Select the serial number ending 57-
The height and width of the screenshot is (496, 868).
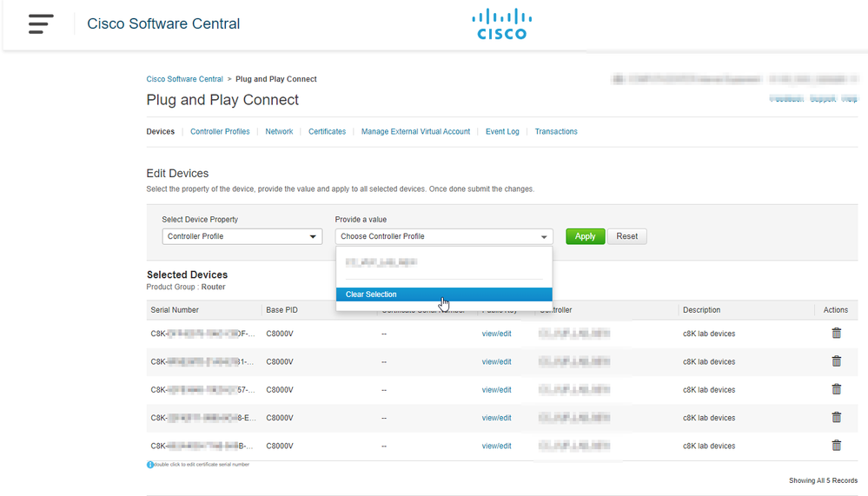pos(202,390)
